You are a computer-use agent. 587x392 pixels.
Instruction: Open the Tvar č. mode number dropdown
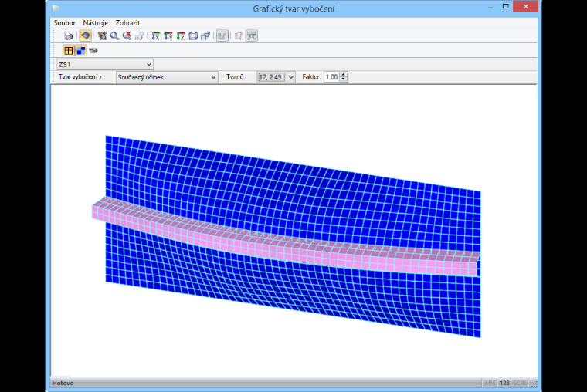coord(291,77)
